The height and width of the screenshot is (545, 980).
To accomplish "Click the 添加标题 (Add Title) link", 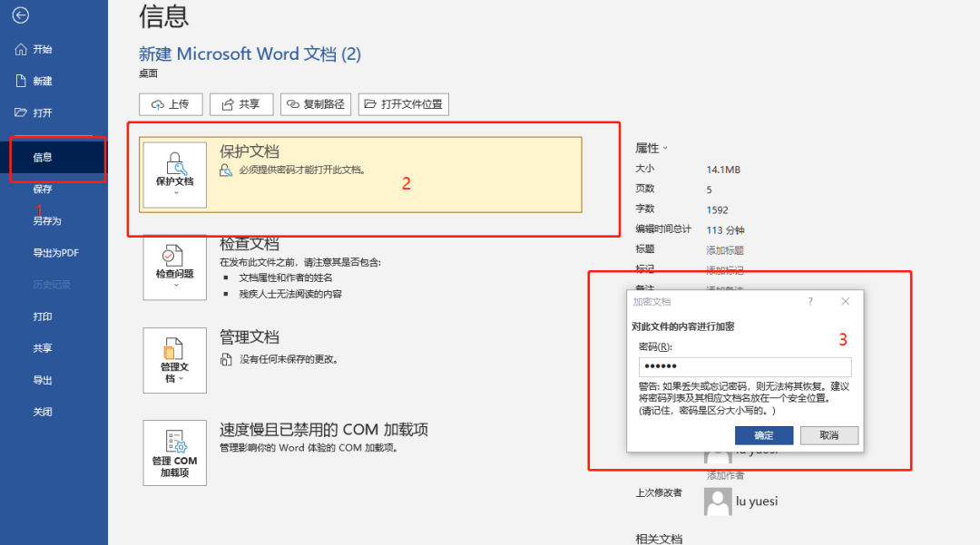I will (x=724, y=249).
